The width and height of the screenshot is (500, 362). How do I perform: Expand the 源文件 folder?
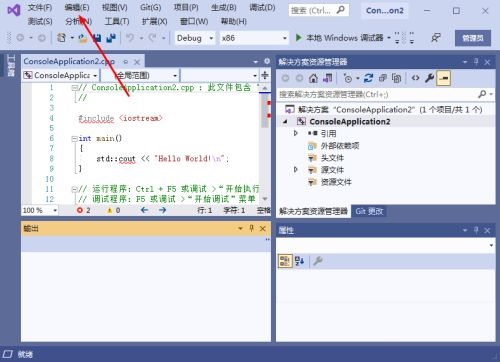tap(295, 170)
